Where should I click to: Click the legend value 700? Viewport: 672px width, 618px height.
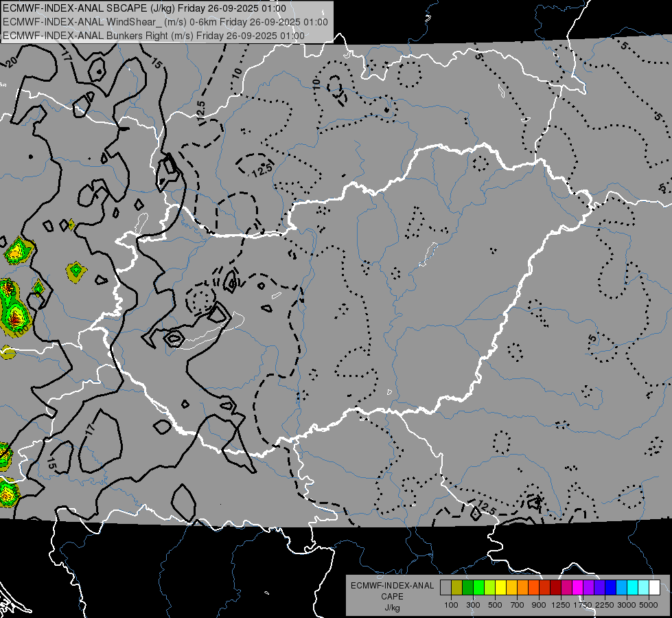point(518,605)
